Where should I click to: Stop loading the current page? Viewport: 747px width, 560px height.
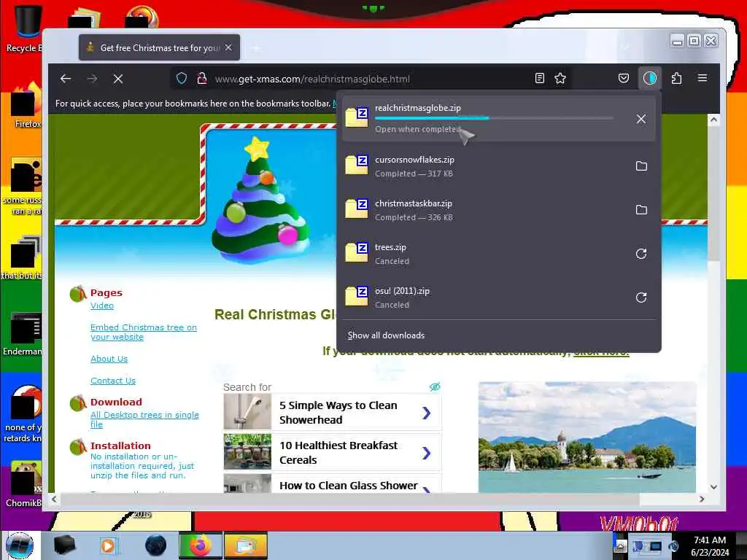click(118, 79)
